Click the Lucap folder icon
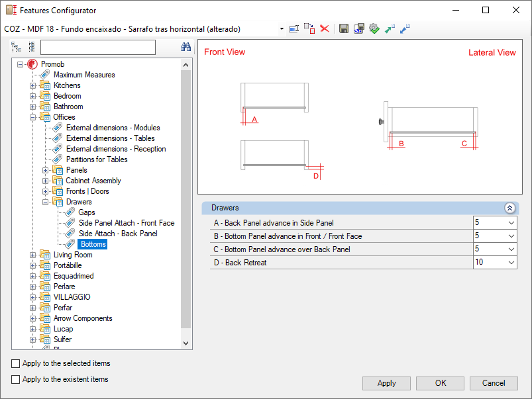This screenshot has width=532, height=399. [45, 329]
